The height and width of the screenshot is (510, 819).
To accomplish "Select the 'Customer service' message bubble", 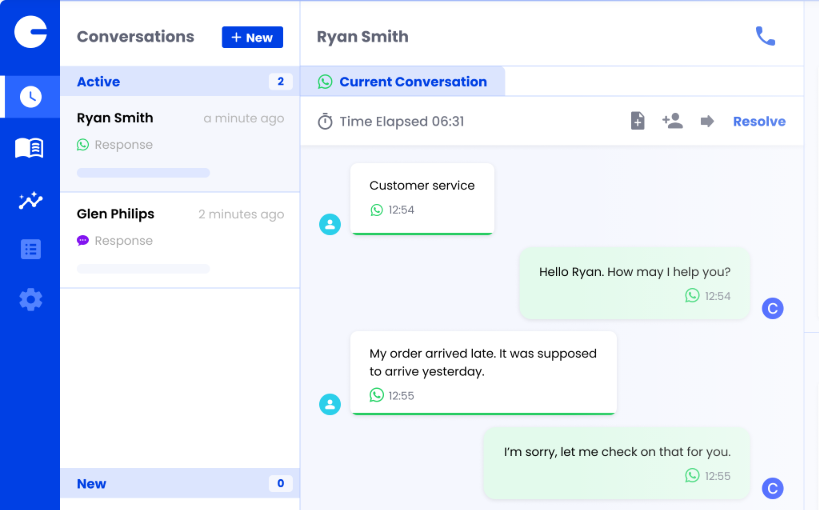I will click(422, 199).
